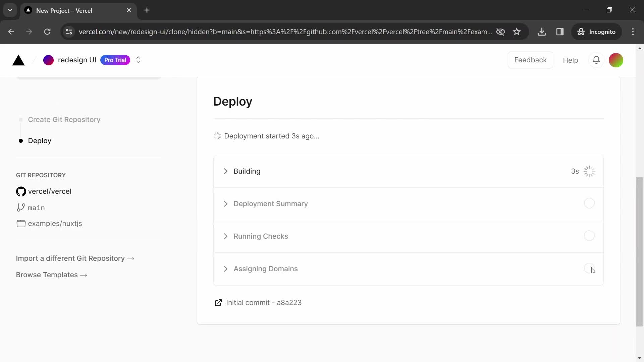This screenshot has height=362, width=644.
Task: Click the redesign UI team avatar icon
Action: tap(49, 60)
